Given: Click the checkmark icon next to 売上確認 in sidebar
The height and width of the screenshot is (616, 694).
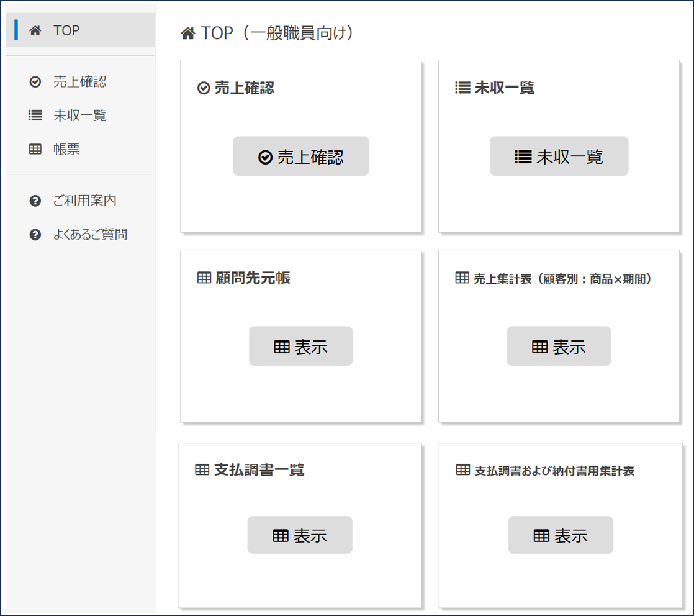Looking at the screenshot, I should pyautogui.click(x=35, y=82).
